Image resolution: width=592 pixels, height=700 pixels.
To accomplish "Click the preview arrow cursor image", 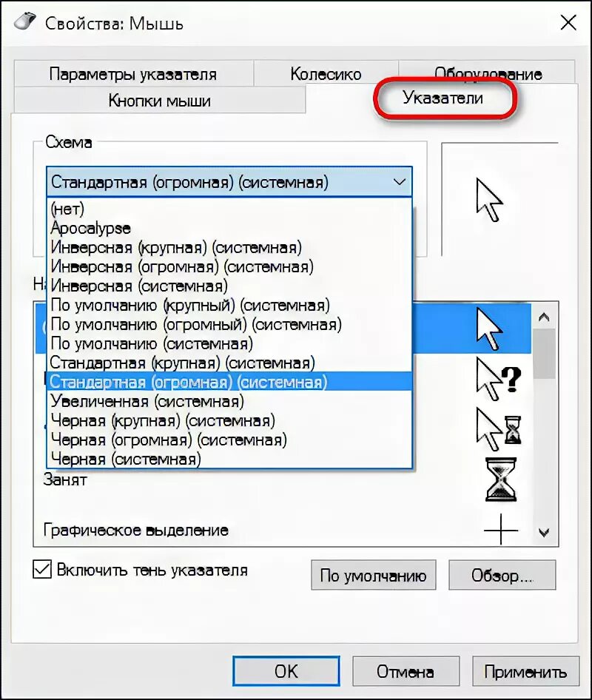I will pyautogui.click(x=489, y=200).
